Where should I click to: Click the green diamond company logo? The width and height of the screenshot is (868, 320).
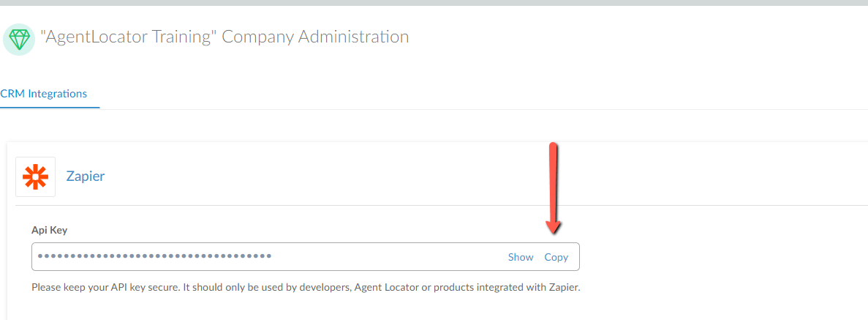(x=19, y=39)
